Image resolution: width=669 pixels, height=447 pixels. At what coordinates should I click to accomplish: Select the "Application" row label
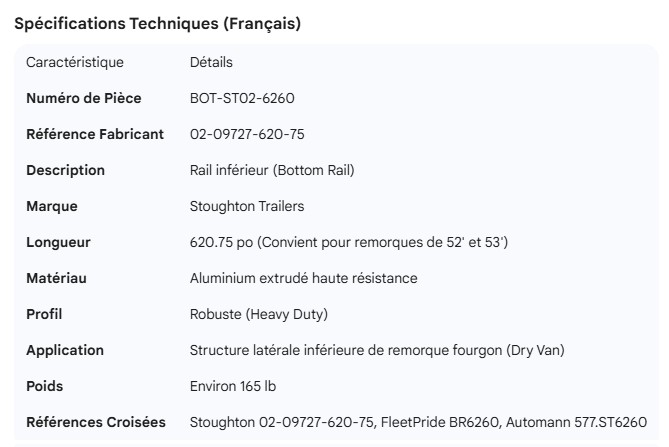click(64, 350)
